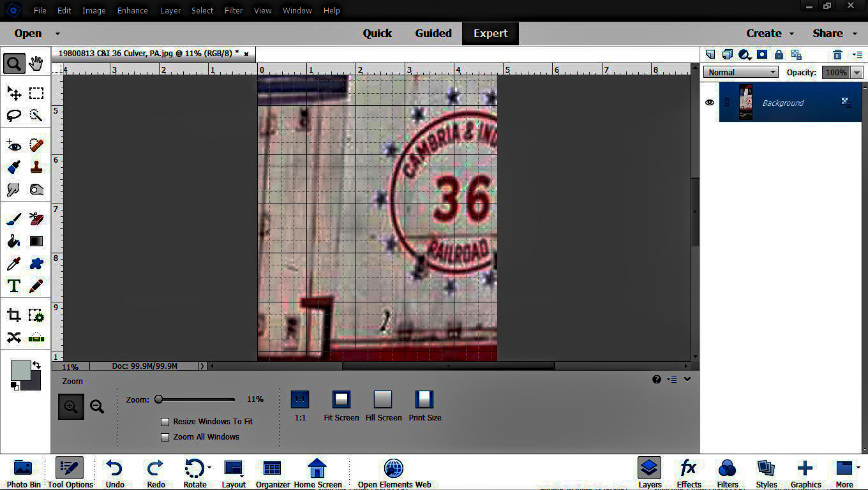Hide the Background layer with eye icon

coord(710,103)
